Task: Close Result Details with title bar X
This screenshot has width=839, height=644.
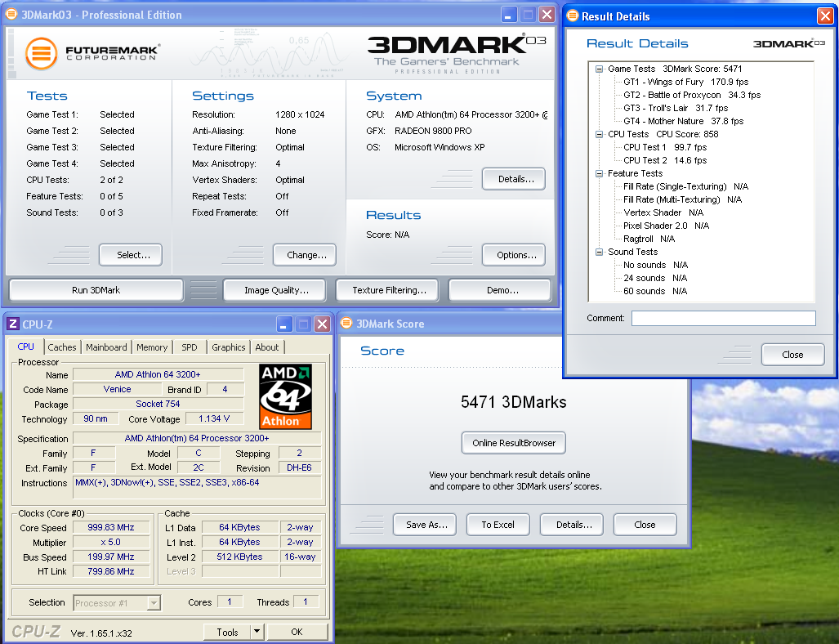Action: point(825,16)
